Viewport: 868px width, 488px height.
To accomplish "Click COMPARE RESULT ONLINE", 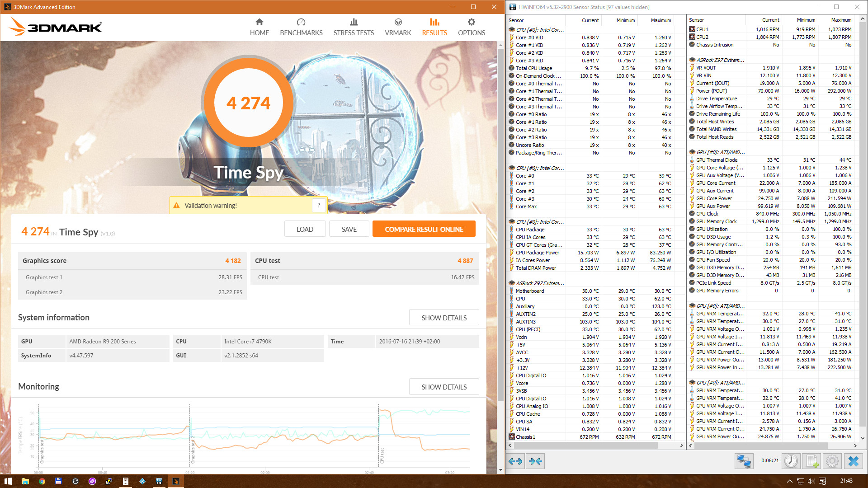I will (x=424, y=229).
